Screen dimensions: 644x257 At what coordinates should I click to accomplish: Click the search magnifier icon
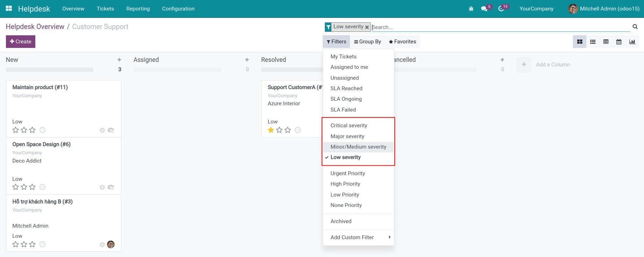pos(635,27)
